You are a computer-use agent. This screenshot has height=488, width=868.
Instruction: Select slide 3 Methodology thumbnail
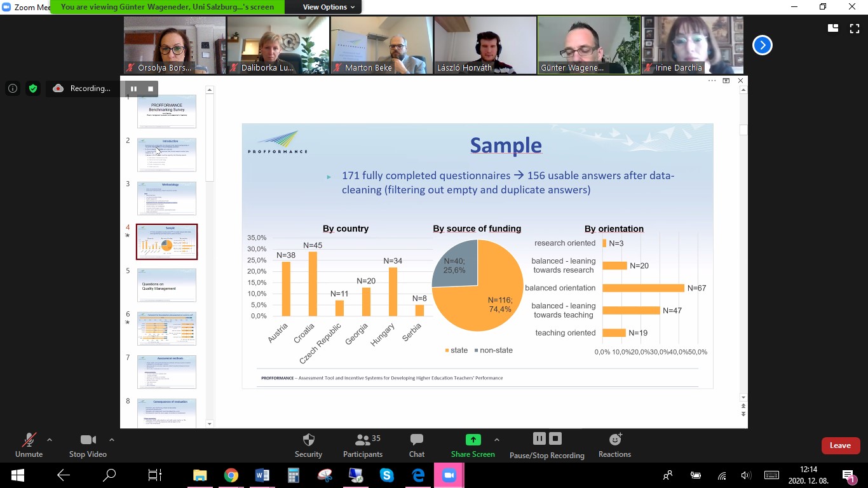[x=166, y=198]
